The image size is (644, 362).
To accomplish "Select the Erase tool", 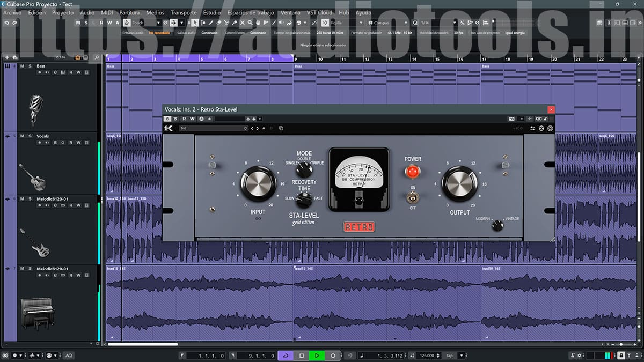I will (x=218, y=23).
